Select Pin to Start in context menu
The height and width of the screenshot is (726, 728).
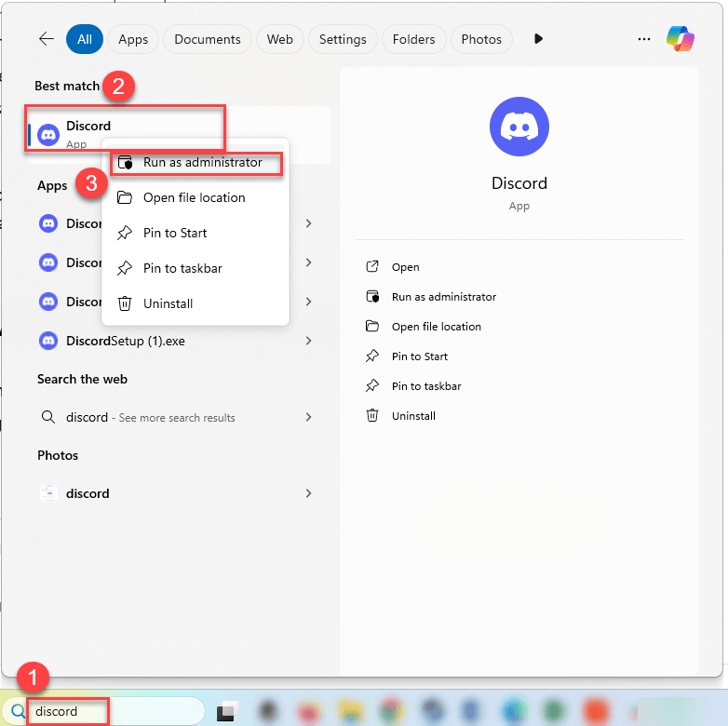click(x=175, y=233)
